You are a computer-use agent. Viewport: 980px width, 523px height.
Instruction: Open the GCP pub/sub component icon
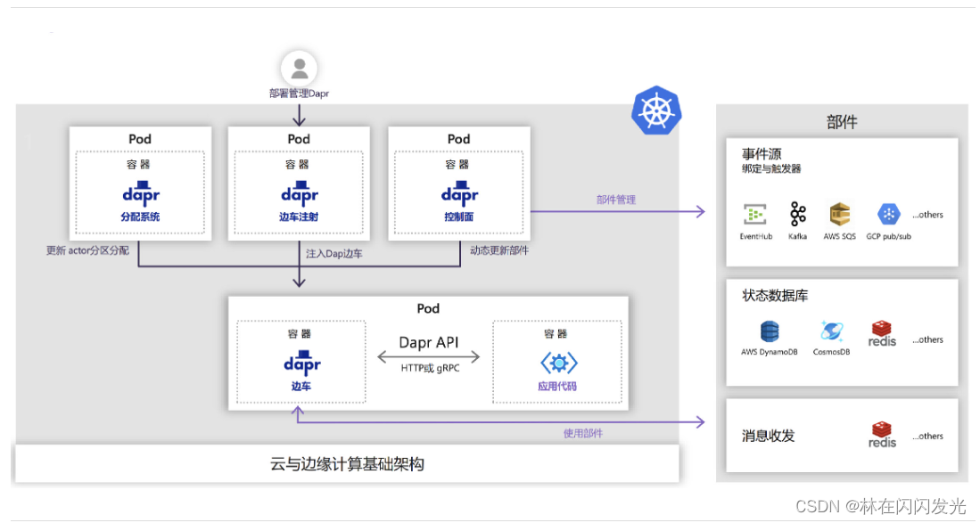click(x=887, y=216)
